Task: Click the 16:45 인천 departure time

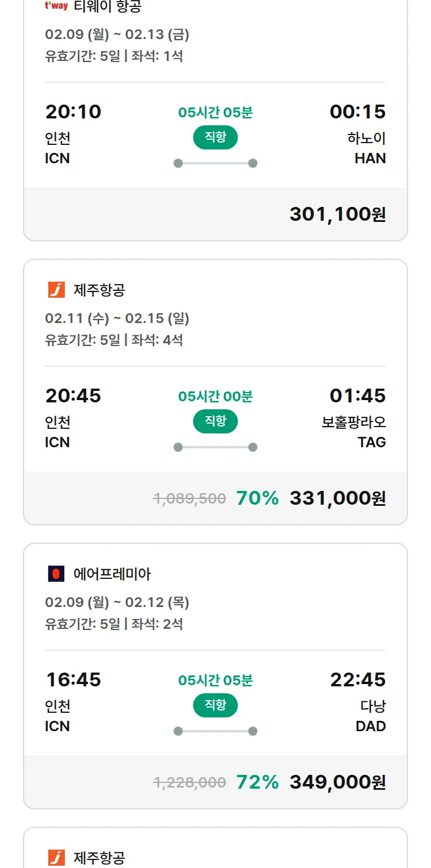Action: pyautogui.click(x=73, y=680)
